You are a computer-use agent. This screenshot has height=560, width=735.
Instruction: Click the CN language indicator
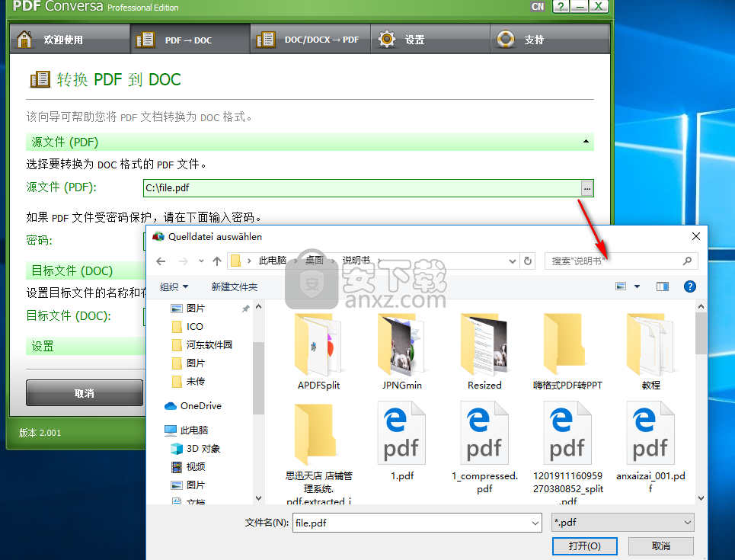tap(538, 7)
